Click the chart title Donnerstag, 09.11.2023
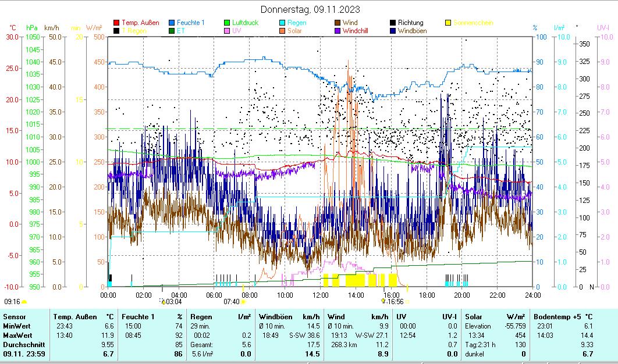 [x=310, y=9]
